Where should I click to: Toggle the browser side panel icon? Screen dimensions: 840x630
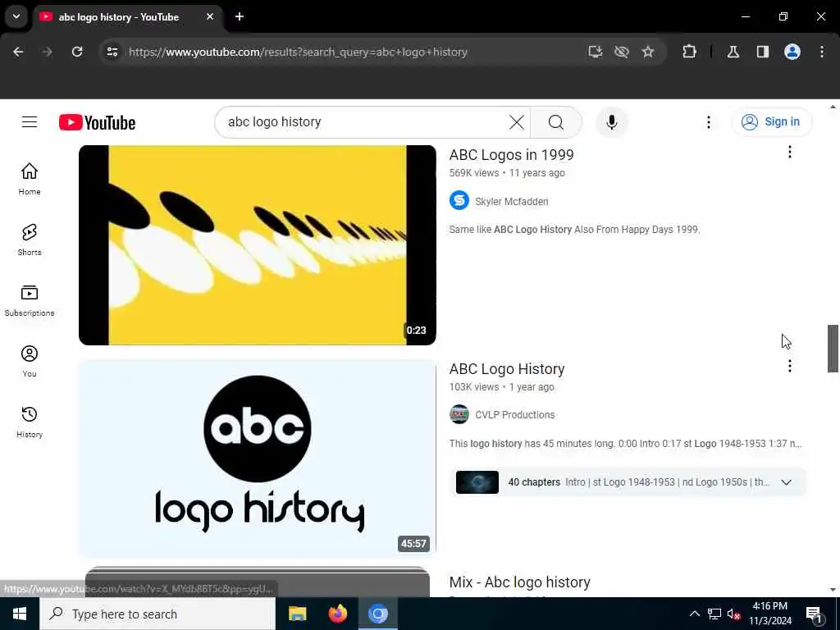tap(762, 52)
